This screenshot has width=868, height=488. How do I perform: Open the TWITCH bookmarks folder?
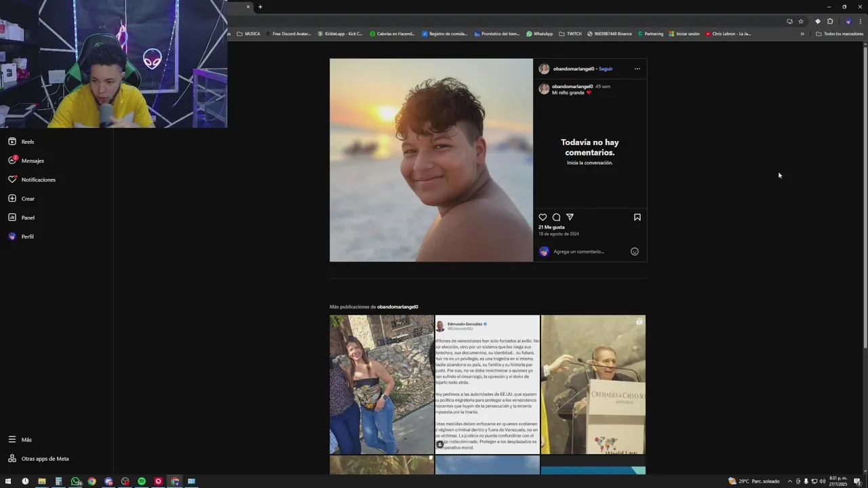coord(570,34)
